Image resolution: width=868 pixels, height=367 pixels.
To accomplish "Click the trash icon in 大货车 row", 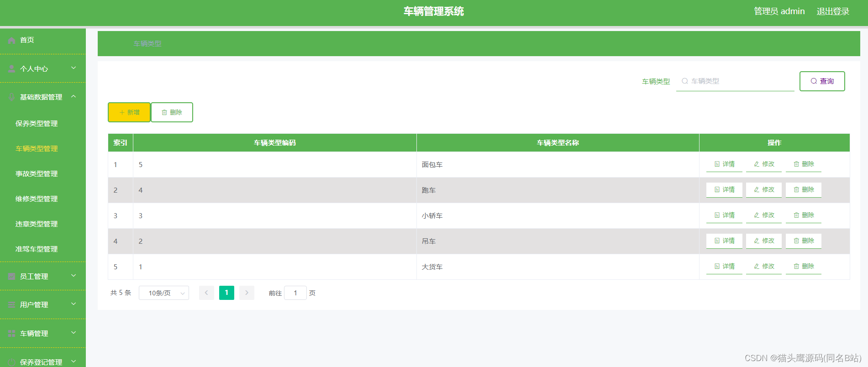I will 796,267.
